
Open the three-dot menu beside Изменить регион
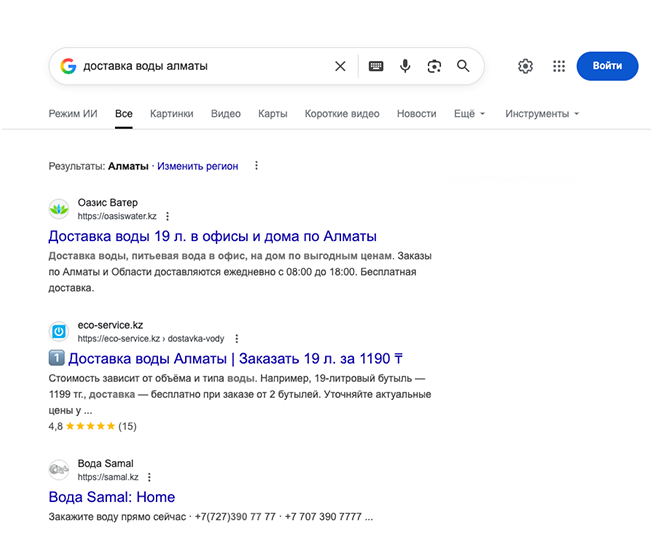[x=256, y=166]
